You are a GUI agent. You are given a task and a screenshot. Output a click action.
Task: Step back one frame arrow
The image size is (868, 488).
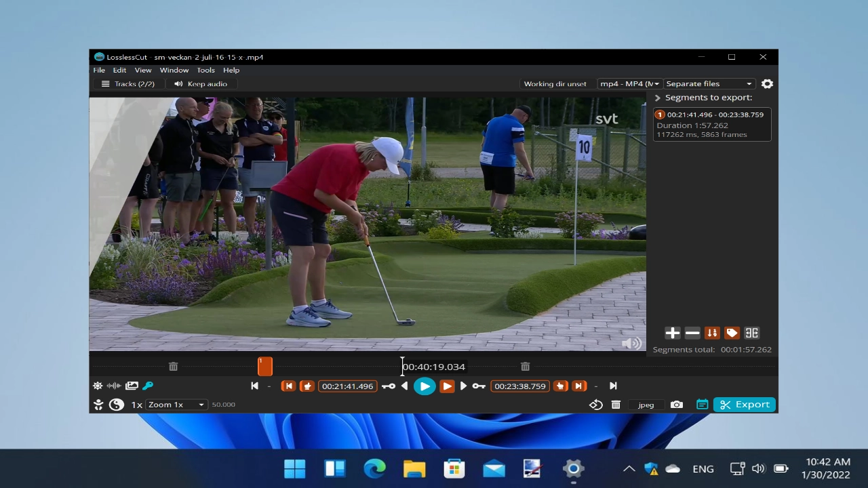pyautogui.click(x=405, y=386)
